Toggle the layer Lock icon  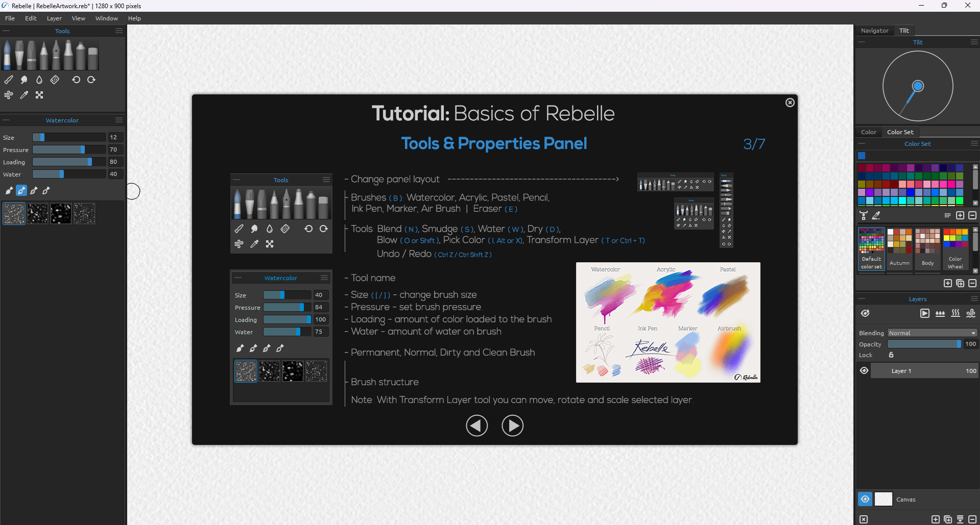891,355
